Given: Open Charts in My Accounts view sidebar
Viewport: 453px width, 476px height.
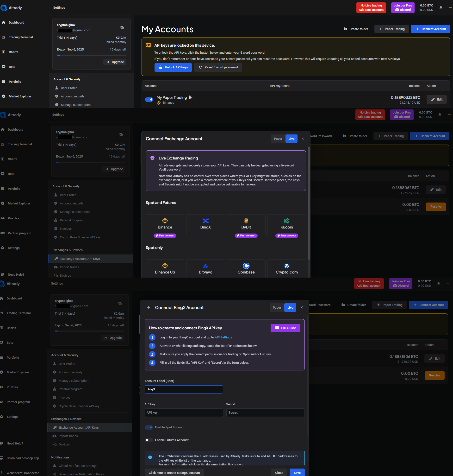Looking at the screenshot, I should tap(13, 52).
